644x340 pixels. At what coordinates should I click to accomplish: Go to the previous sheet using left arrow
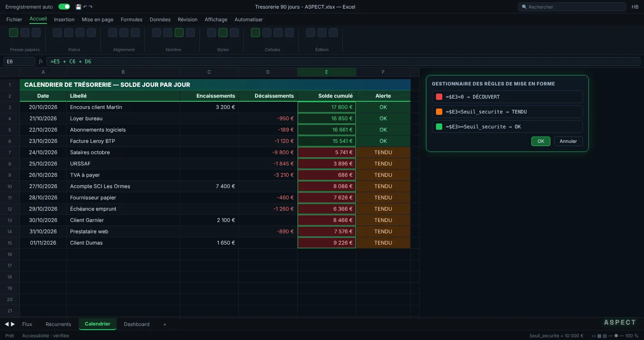7,324
